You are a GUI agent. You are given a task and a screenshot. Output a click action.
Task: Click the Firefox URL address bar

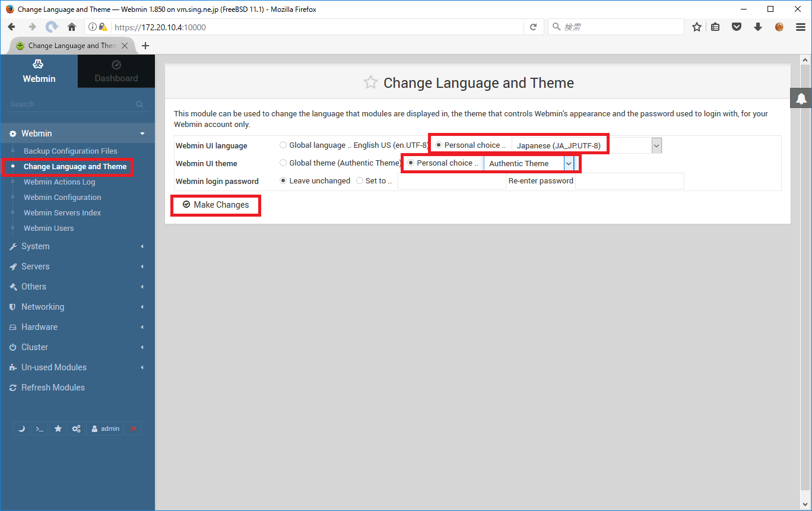(318, 27)
